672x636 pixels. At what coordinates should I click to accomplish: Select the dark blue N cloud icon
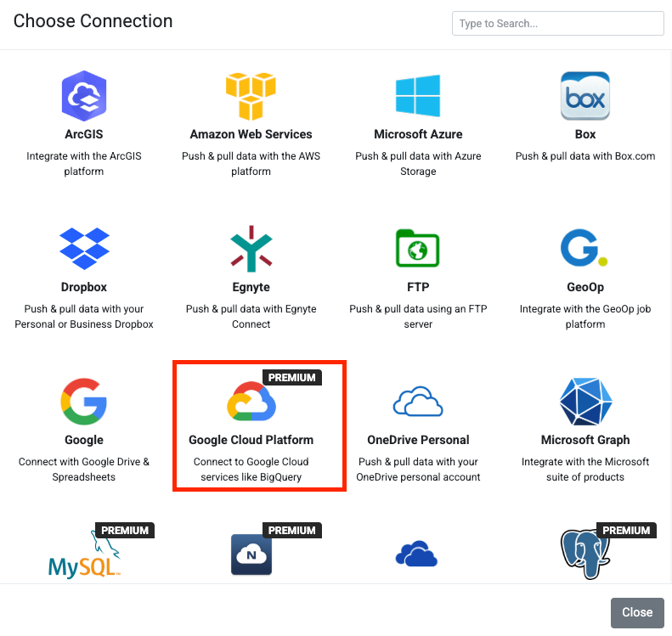pos(251,554)
